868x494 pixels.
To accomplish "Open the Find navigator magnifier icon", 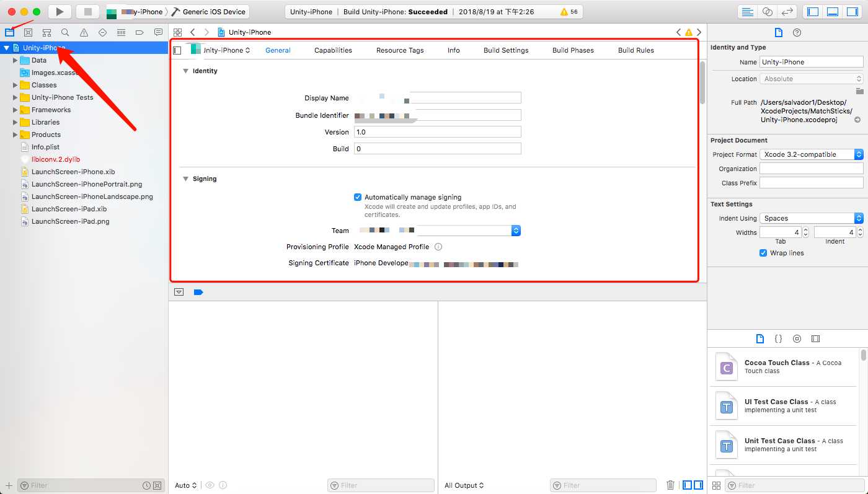I will click(x=65, y=32).
